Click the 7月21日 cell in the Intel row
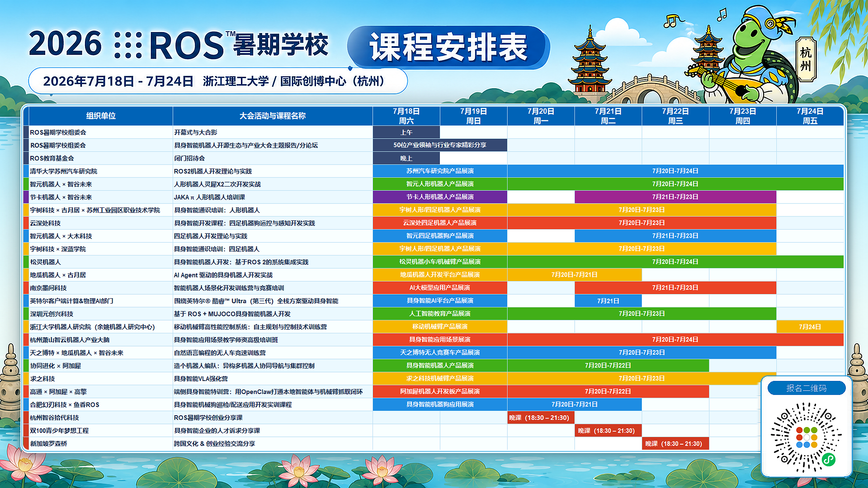 (608, 301)
